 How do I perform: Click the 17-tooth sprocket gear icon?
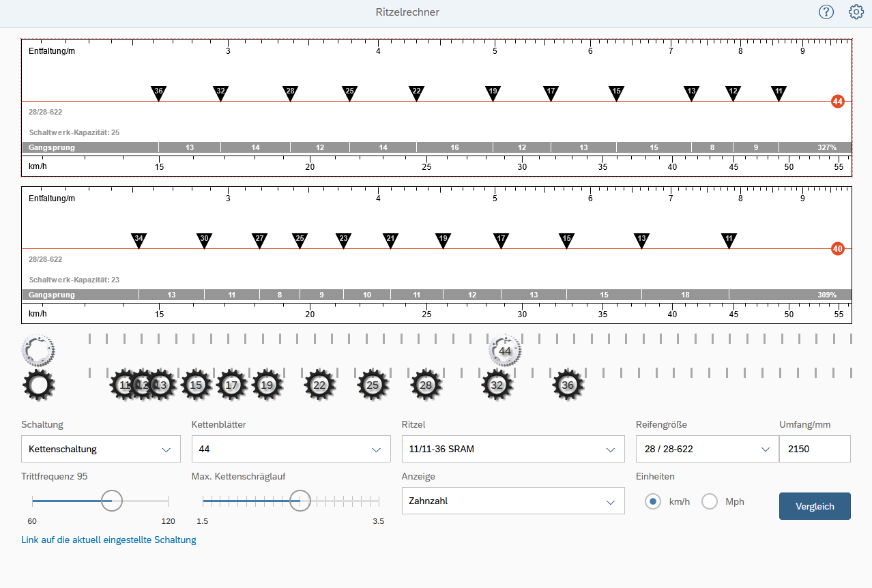click(x=232, y=385)
